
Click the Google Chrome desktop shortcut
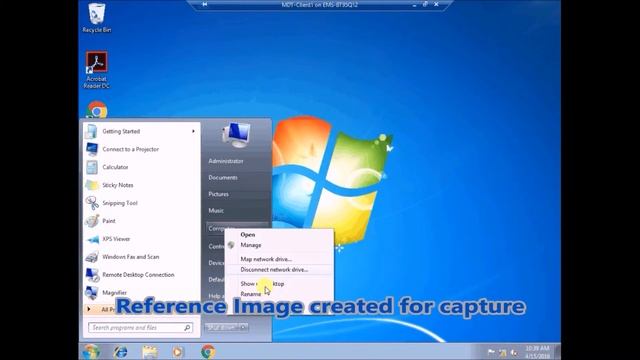click(x=97, y=110)
